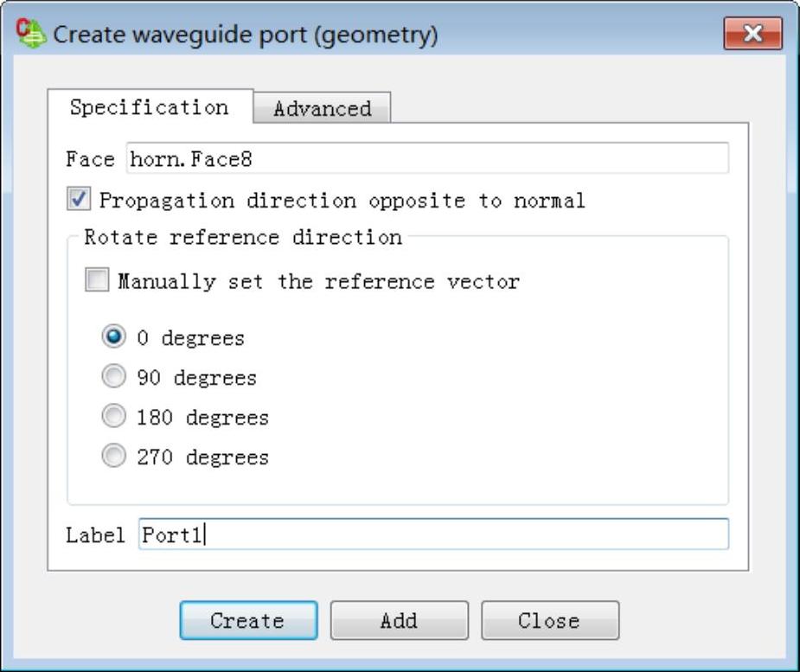
Task: Click the Label caption beside Port1 field
Action: click(x=95, y=535)
